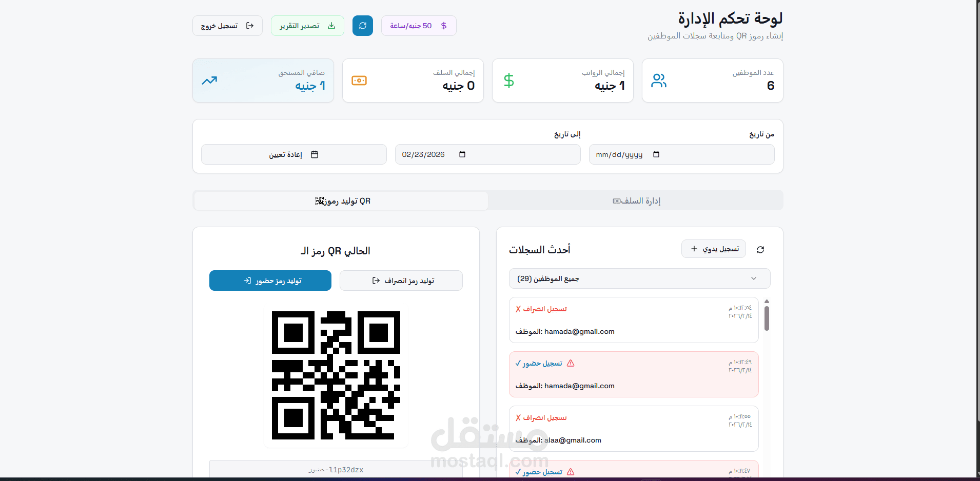The image size is (980, 481).
Task: Select the first hamada@gmail.com تسجيل انصراف record
Action: pyautogui.click(x=634, y=320)
